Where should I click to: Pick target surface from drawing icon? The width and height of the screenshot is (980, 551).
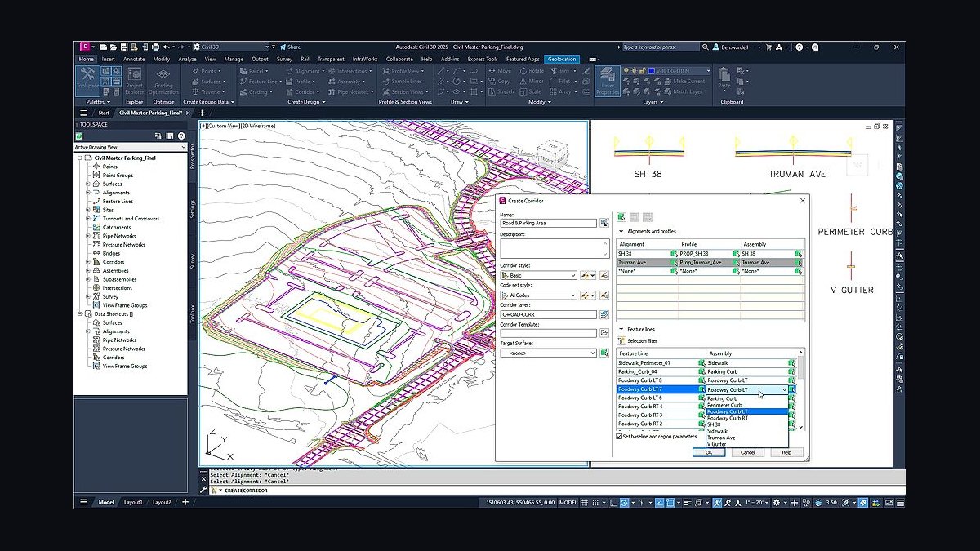tap(604, 353)
